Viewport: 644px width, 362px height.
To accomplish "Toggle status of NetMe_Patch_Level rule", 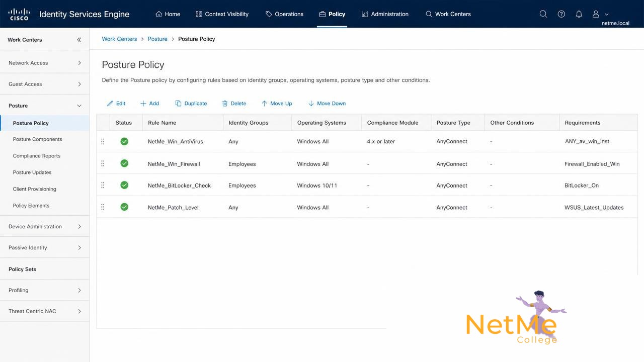I will [124, 207].
